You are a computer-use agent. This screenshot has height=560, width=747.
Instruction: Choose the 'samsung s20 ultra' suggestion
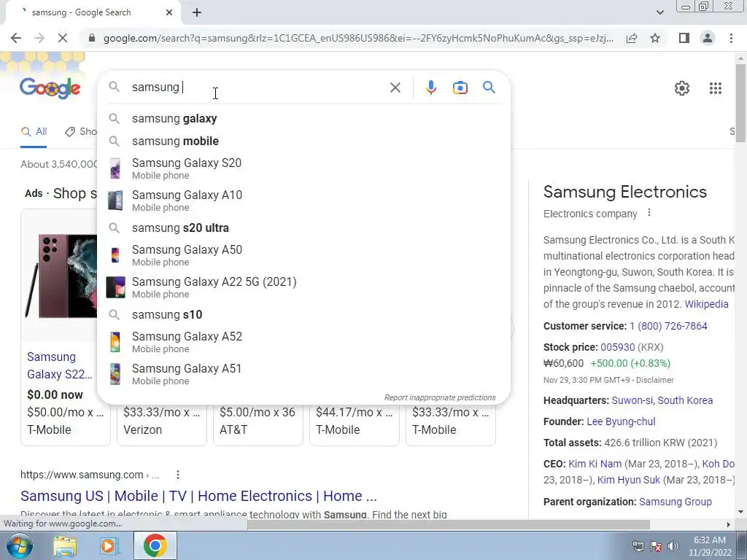pos(303,227)
